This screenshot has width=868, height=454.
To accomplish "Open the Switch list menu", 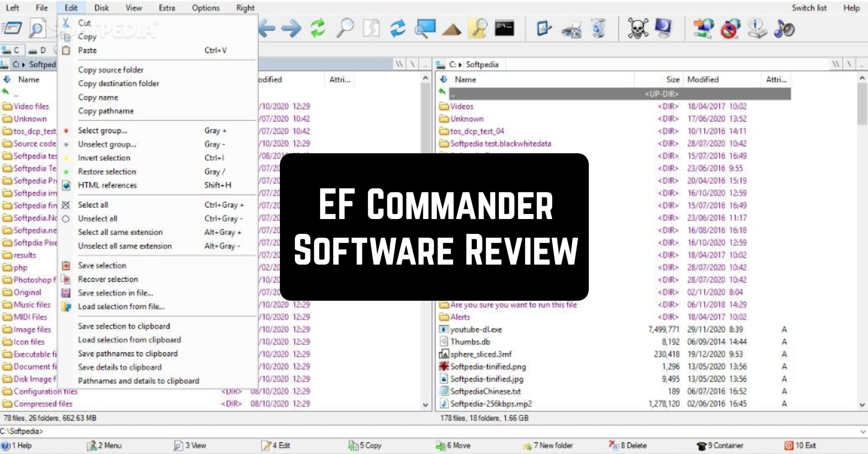I will [x=809, y=8].
